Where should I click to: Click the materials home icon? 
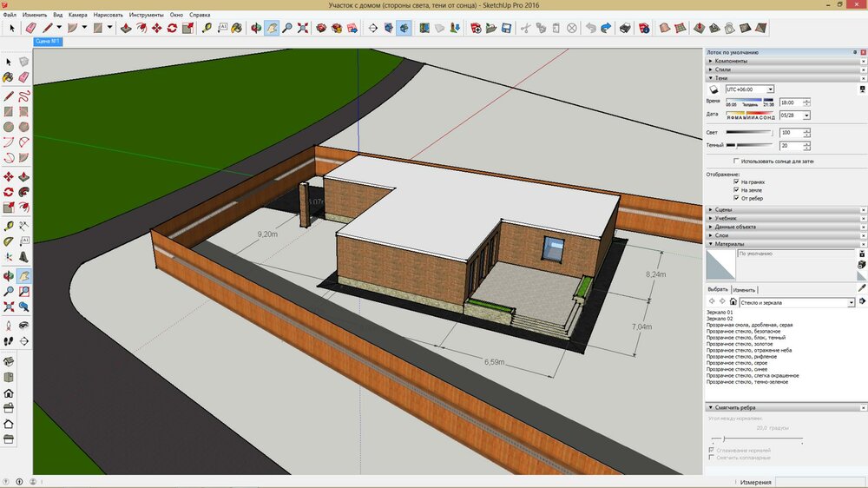[x=733, y=301]
